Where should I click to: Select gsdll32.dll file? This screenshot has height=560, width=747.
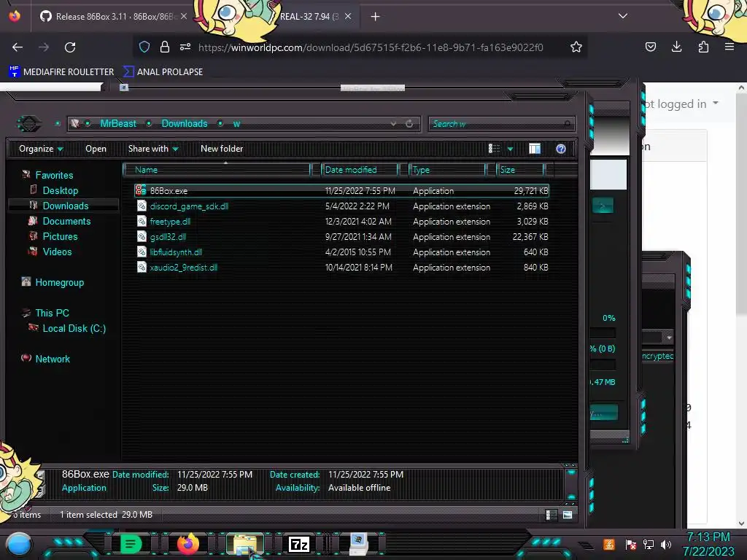coord(341,237)
